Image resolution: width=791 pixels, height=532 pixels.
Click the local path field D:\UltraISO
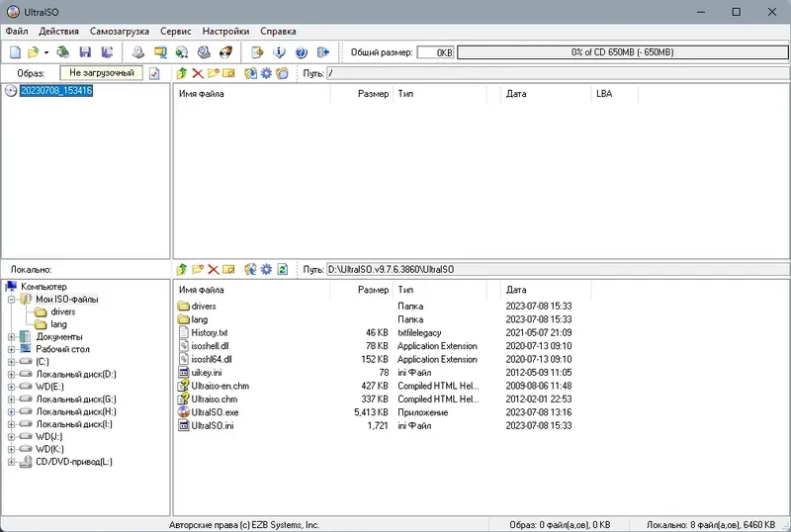pyautogui.click(x=558, y=270)
